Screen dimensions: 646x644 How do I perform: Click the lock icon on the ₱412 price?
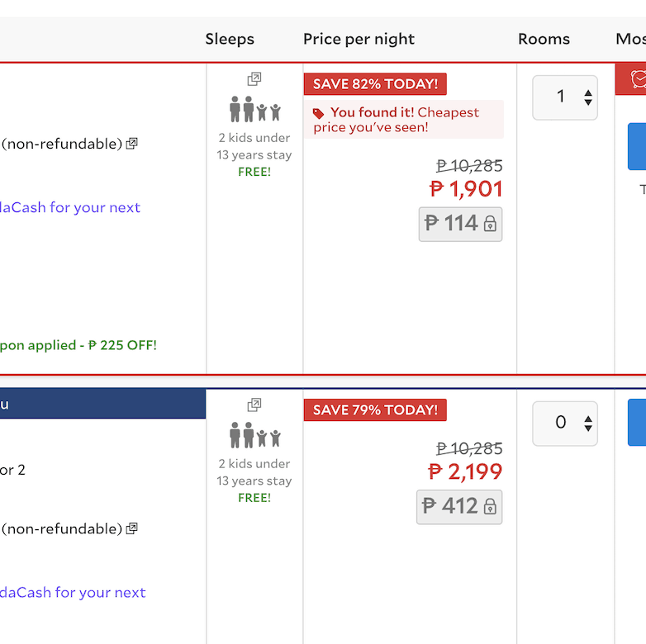click(490, 506)
